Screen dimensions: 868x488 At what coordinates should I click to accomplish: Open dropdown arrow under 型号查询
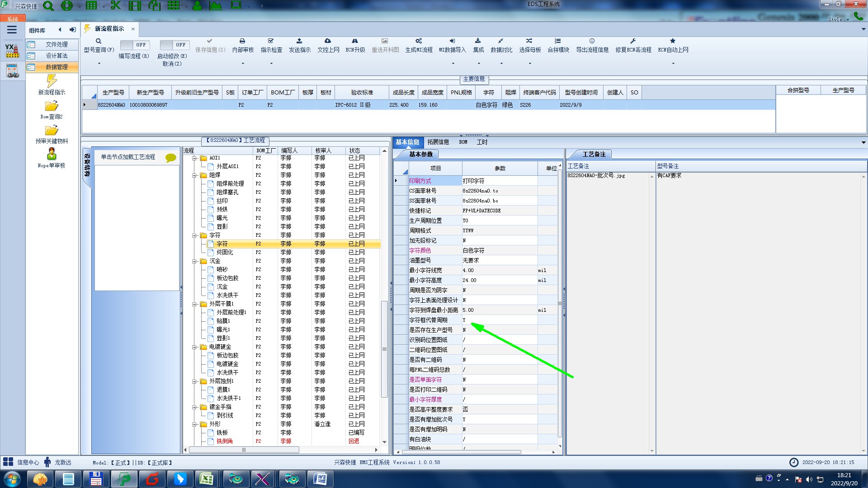(x=99, y=63)
